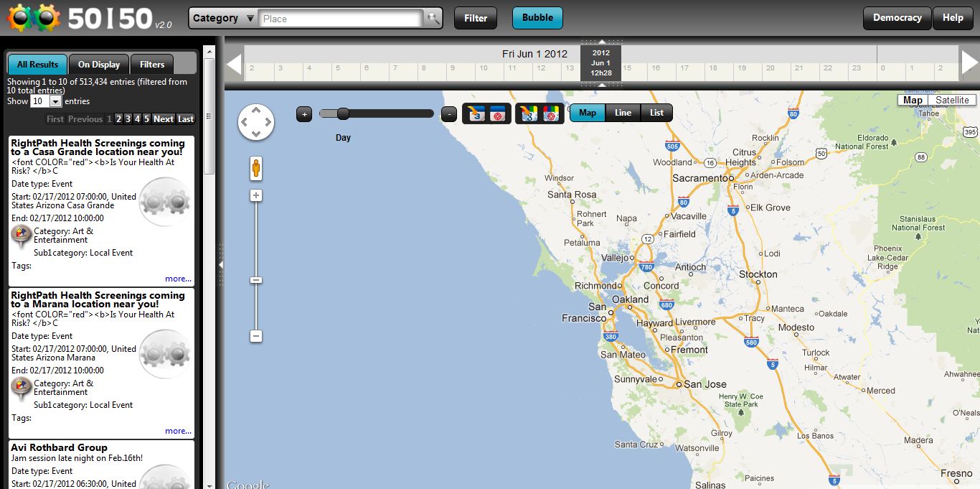The width and height of the screenshot is (980, 489).
Task: Click hour 15 on the timeline
Action: tap(627, 68)
